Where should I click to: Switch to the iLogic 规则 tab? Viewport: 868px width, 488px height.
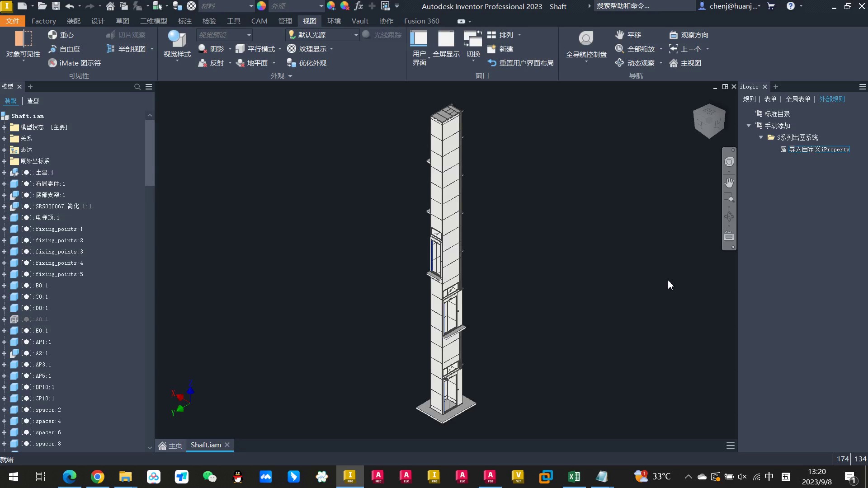pos(749,99)
